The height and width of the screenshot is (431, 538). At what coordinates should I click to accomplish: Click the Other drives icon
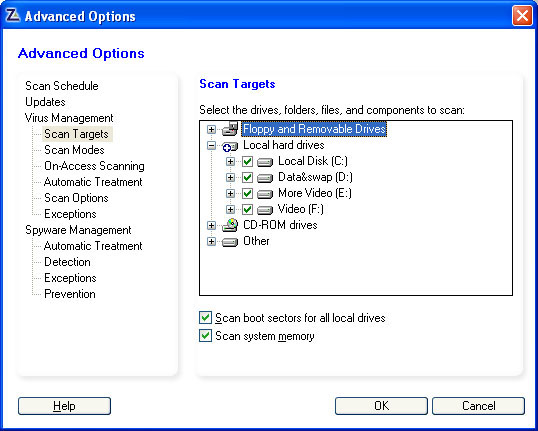click(x=230, y=242)
